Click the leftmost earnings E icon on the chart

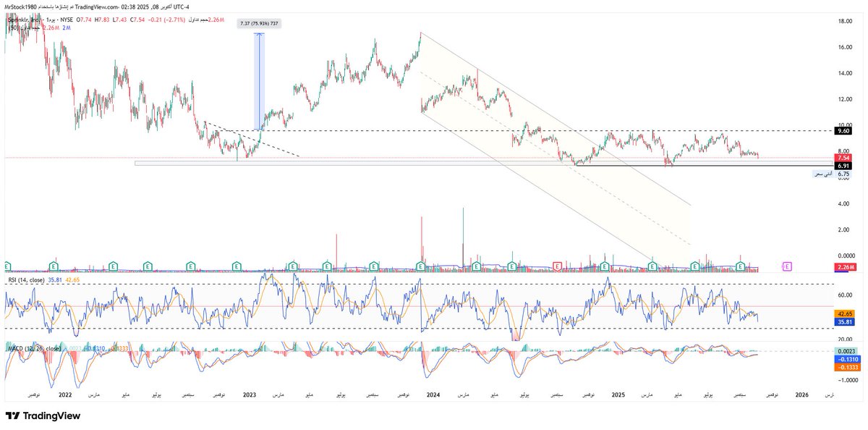tap(7, 266)
